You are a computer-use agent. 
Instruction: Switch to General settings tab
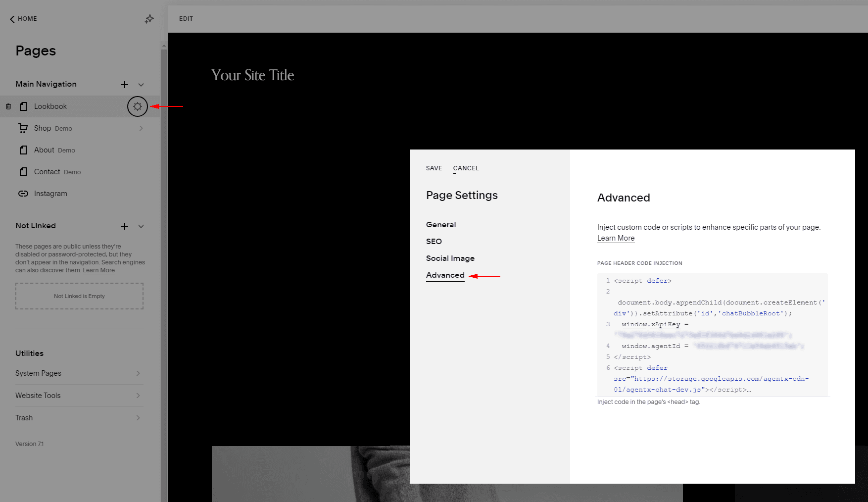[441, 225]
